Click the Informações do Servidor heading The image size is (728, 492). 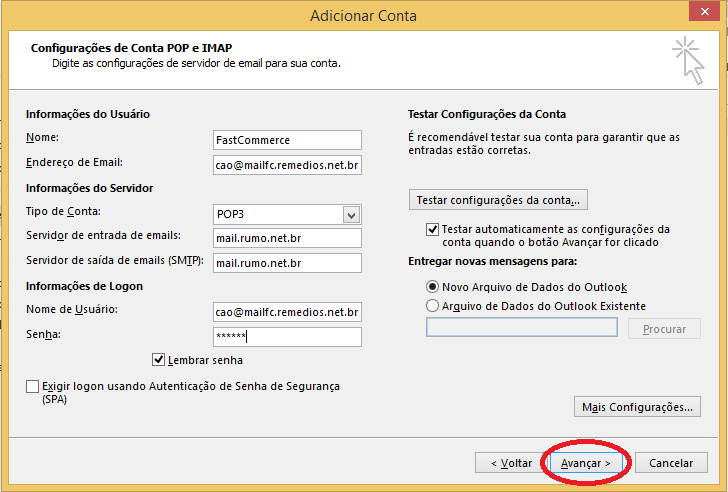pos(90,188)
